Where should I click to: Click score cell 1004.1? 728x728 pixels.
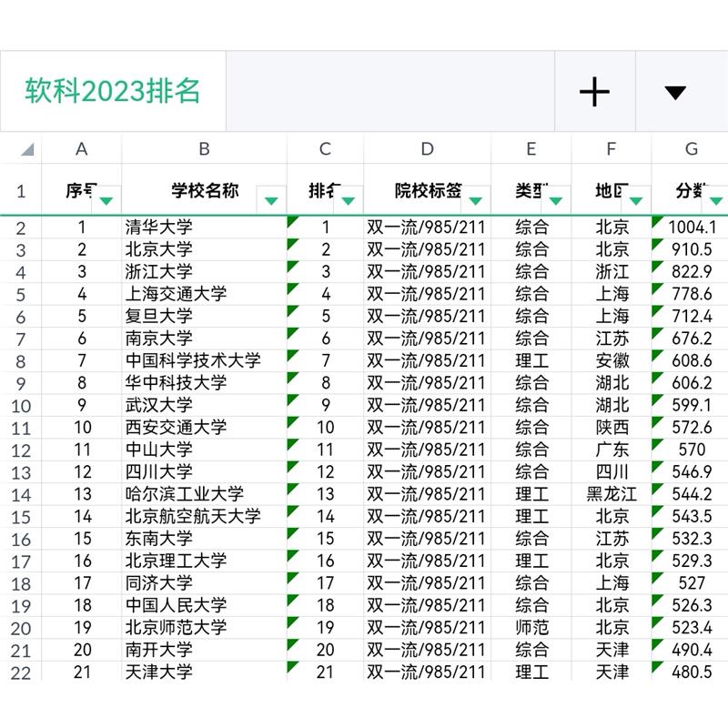click(691, 227)
